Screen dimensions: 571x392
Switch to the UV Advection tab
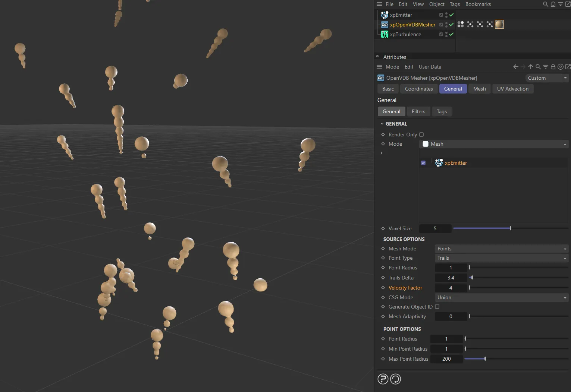tap(512, 89)
